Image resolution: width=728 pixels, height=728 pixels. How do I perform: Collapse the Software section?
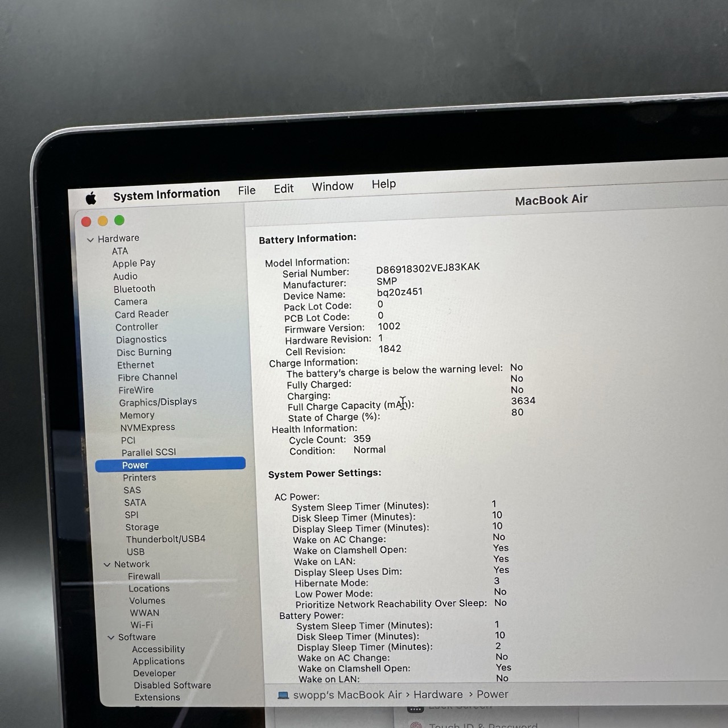[111, 638]
